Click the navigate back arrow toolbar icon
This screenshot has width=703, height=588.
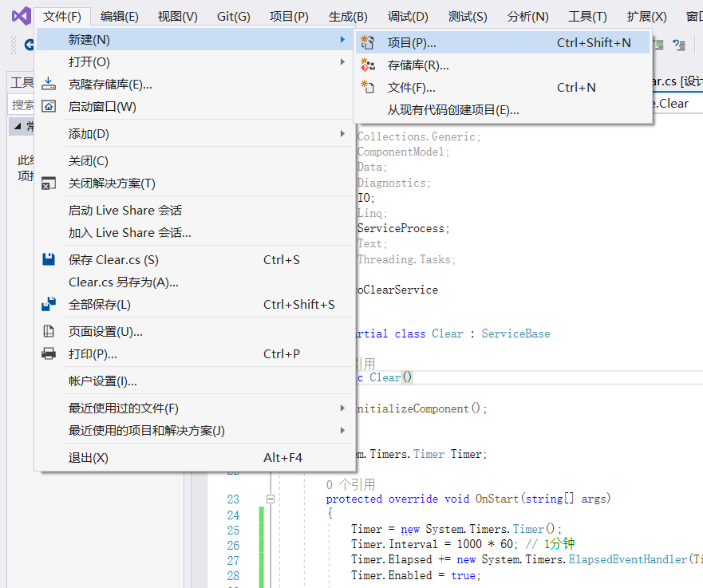point(30,45)
